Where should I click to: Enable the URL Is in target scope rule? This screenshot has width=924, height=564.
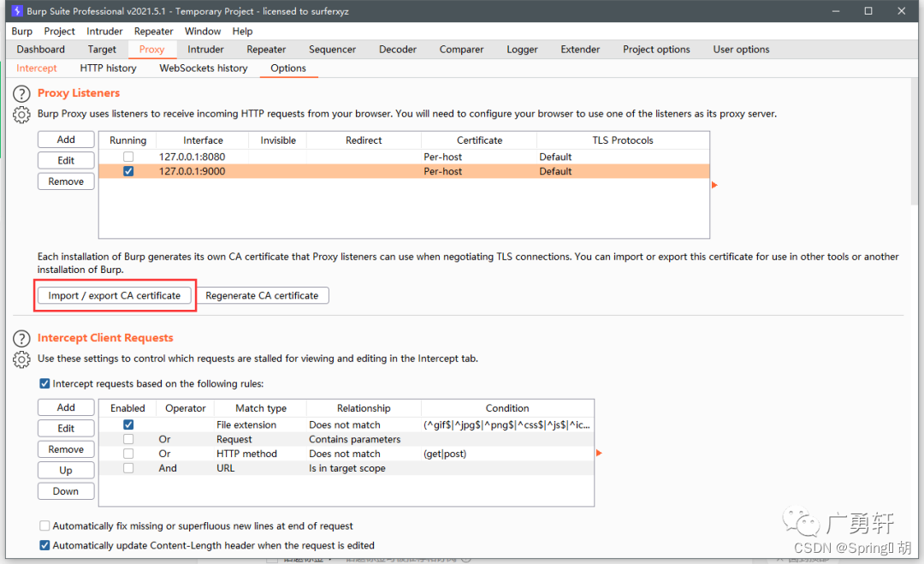pos(128,468)
